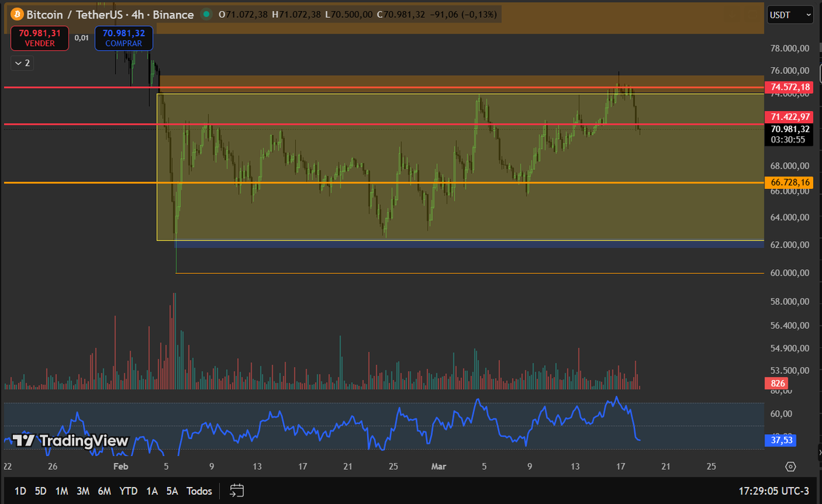Expand the indicators legend showing 2
Viewport: 822px width, 504px height.
pyautogui.click(x=21, y=63)
